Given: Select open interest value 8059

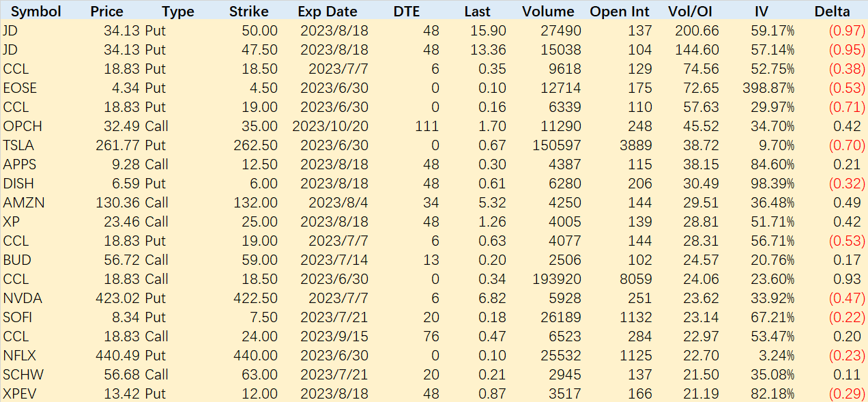Looking at the screenshot, I should coord(636,279).
